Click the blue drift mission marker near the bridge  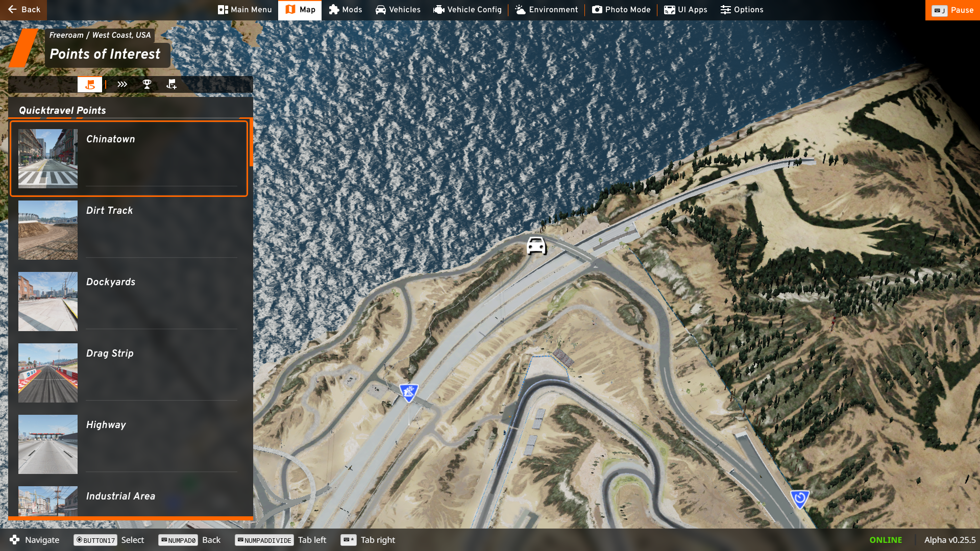point(409,393)
